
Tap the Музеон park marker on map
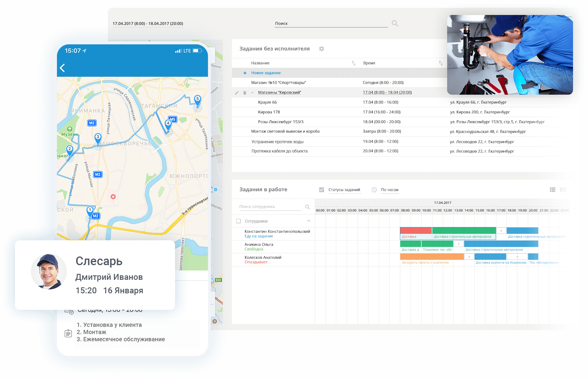(x=70, y=129)
